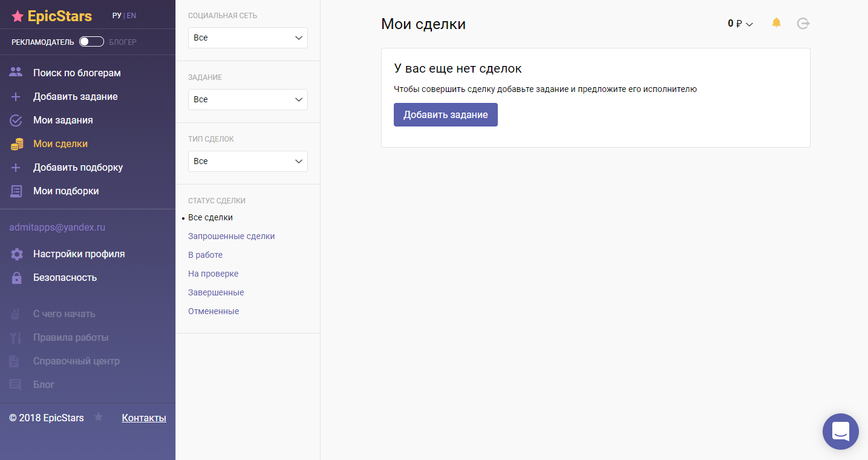
Task: Open the Контакты link in footer
Action: coord(144,418)
